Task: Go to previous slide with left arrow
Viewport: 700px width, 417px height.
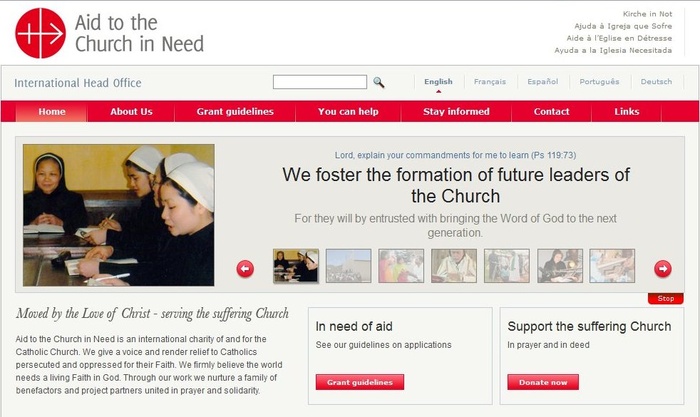Action: [x=245, y=269]
